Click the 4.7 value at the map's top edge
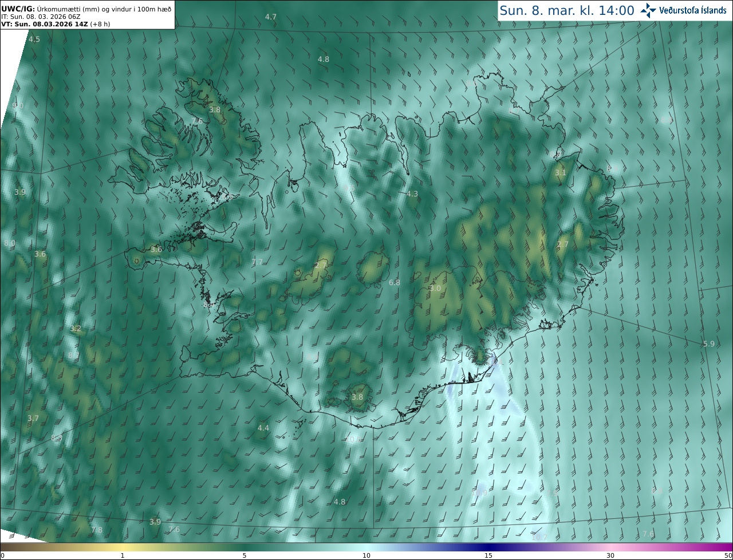Viewport: 733px width, 560px height. pos(271,17)
